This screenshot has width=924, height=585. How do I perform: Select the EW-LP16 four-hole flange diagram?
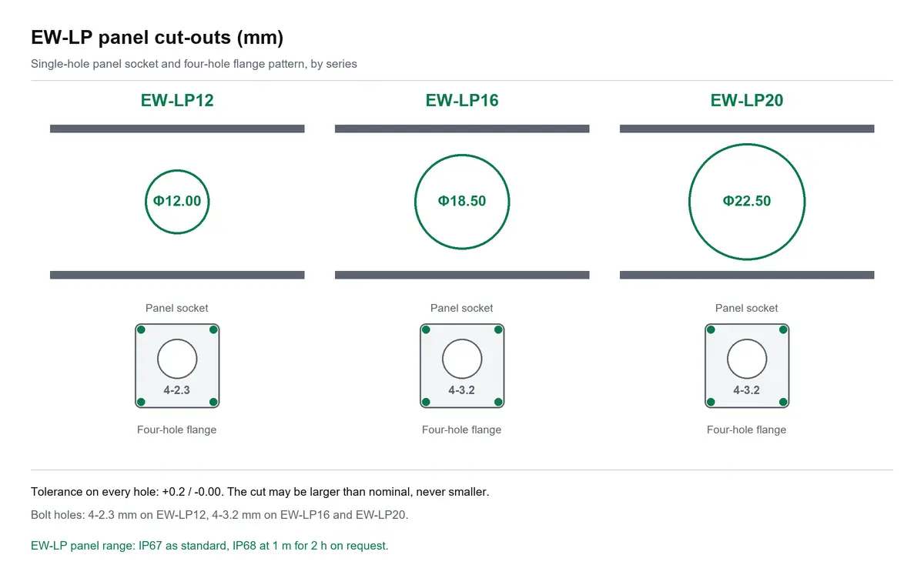pyautogui.click(x=462, y=366)
